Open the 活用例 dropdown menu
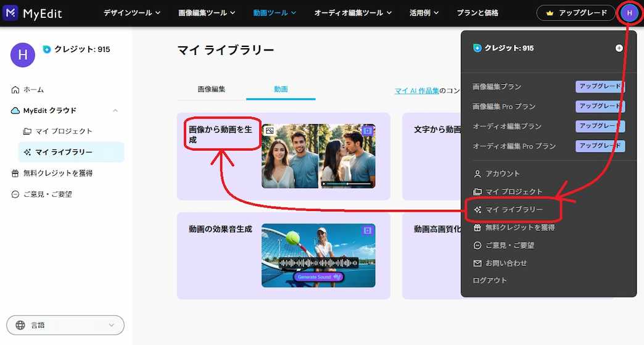Screen dimensions: 644x345 (424, 13)
